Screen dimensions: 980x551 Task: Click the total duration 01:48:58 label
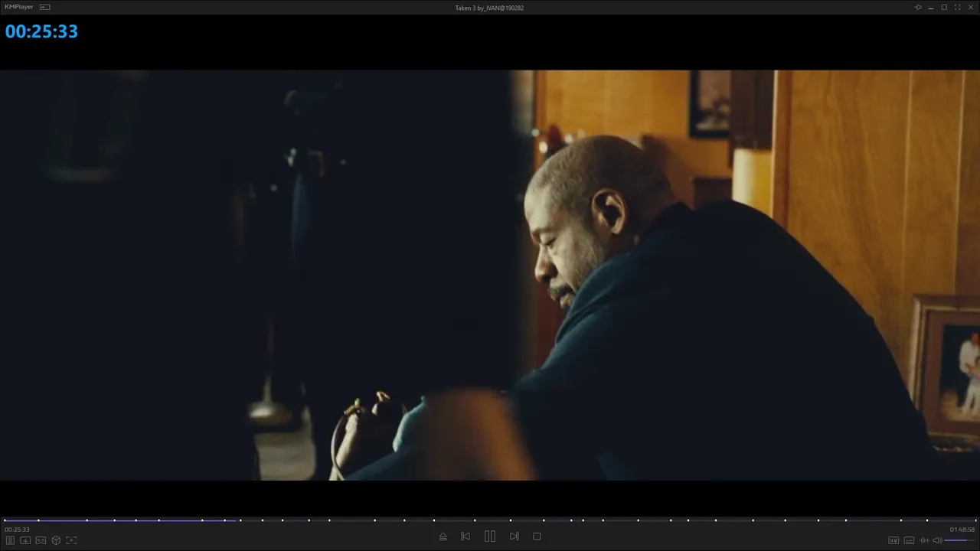click(x=962, y=530)
